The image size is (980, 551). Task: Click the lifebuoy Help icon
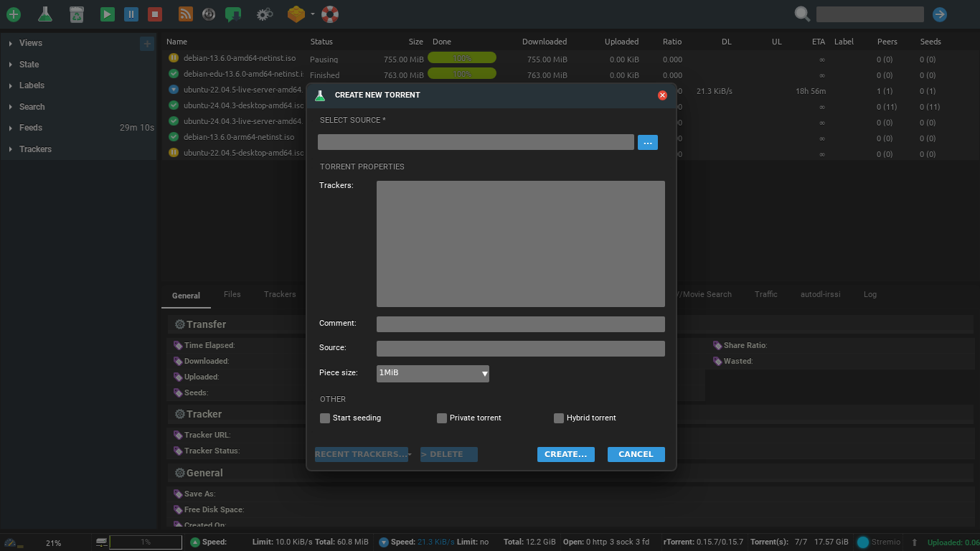[330, 14]
